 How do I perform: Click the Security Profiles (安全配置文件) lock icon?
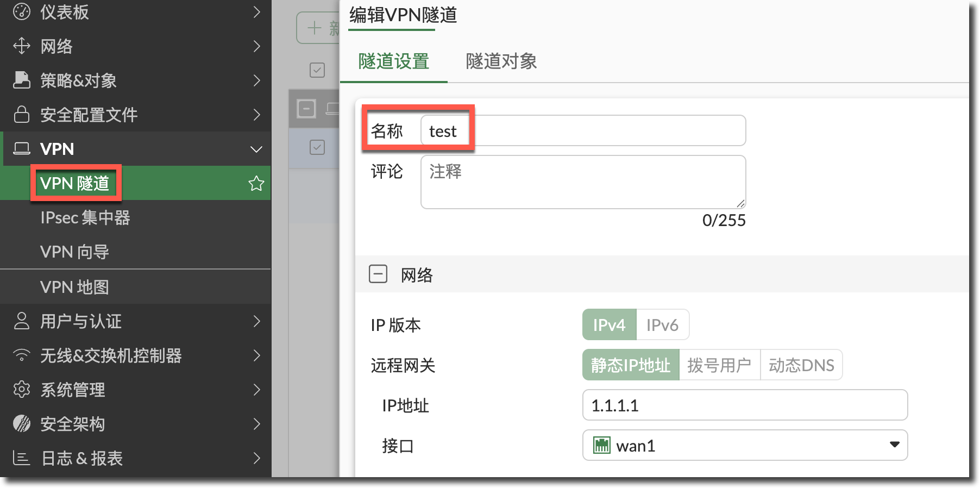(22, 115)
